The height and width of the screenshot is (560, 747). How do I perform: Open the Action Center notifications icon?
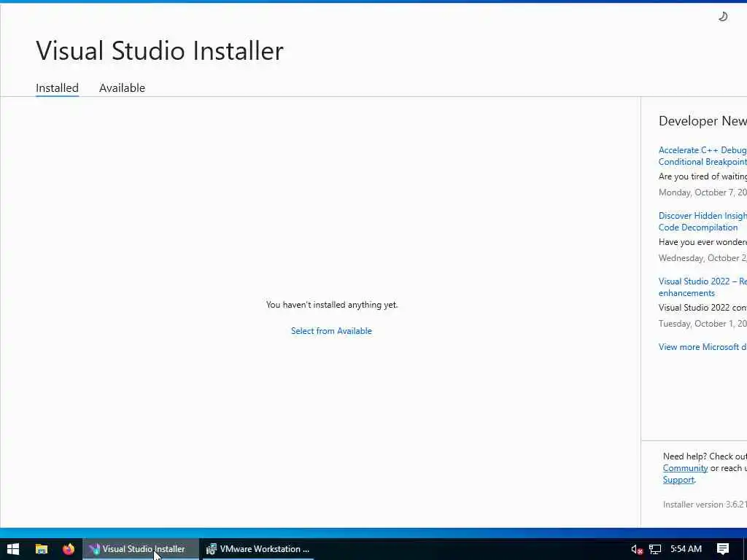723,549
